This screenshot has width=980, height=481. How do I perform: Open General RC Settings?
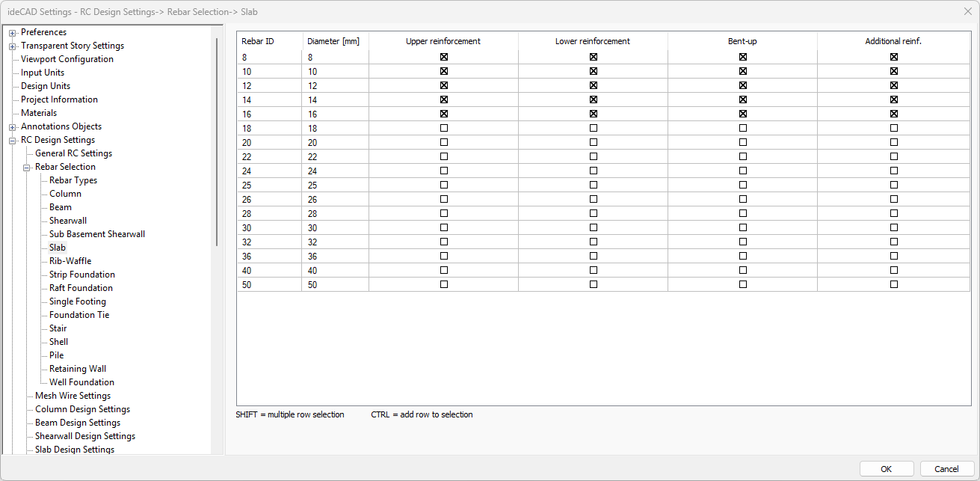click(73, 153)
